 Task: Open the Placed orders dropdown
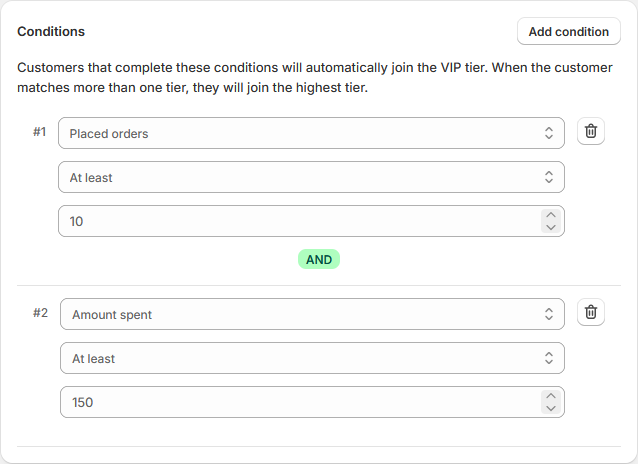311,133
